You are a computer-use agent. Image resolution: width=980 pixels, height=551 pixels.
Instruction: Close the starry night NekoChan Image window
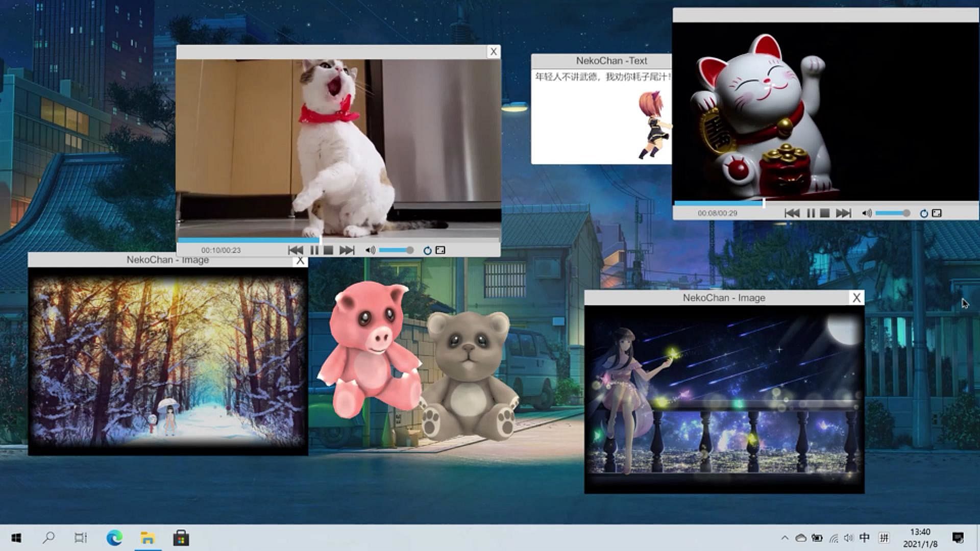[x=856, y=297]
